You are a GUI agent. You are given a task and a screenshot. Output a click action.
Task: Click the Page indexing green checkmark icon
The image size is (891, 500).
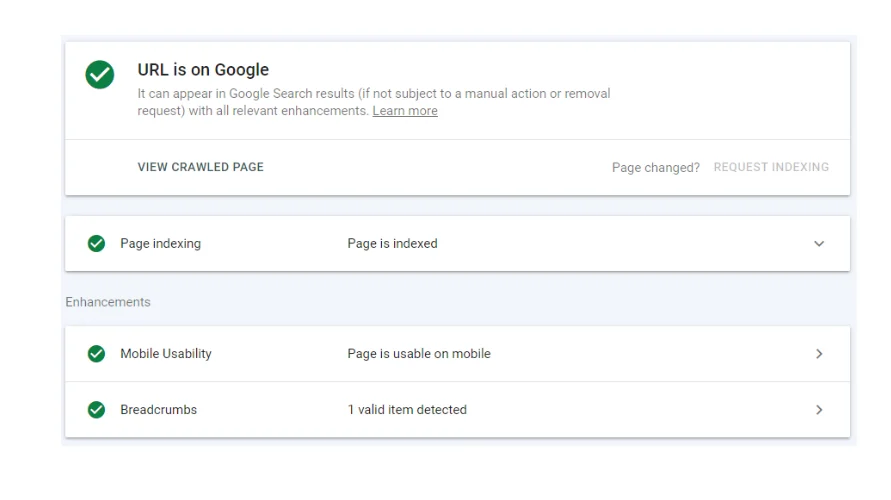point(96,243)
